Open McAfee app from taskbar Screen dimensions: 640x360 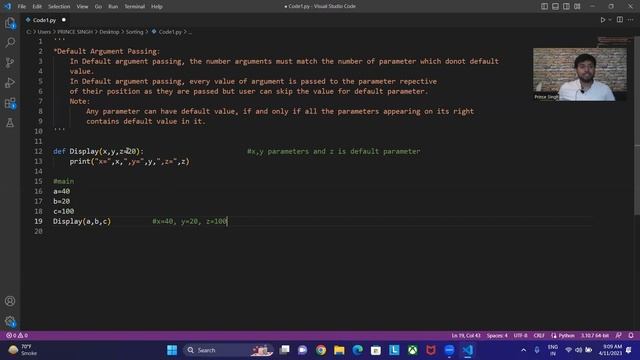(x=431, y=350)
